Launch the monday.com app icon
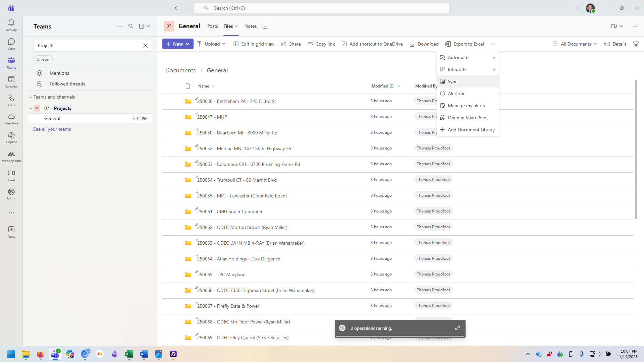 pos(11,156)
